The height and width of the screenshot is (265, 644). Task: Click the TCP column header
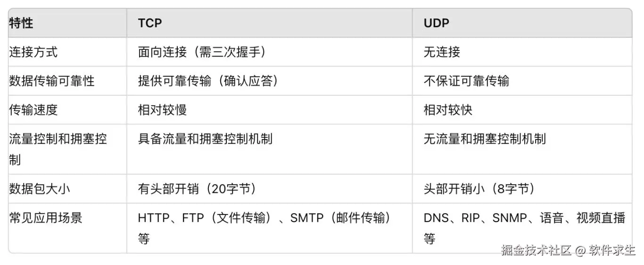(x=150, y=23)
